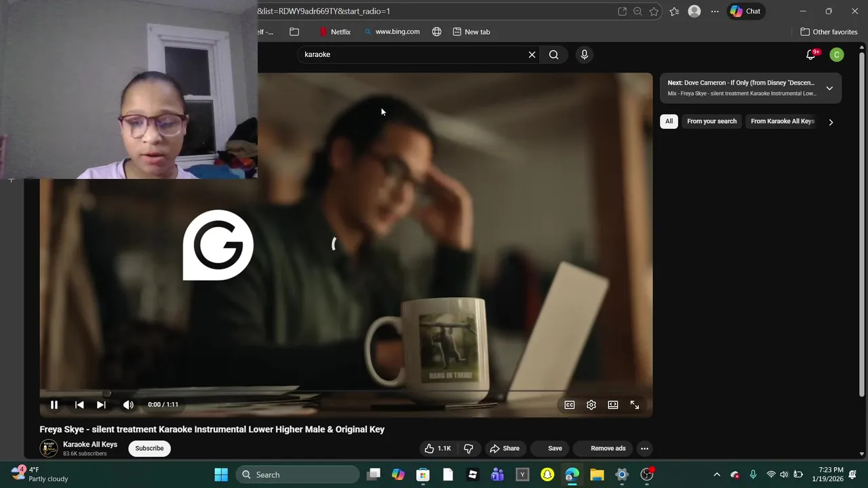The height and width of the screenshot is (488, 868).
Task: Pause the video with the pause button
Action: [x=54, y=405]
